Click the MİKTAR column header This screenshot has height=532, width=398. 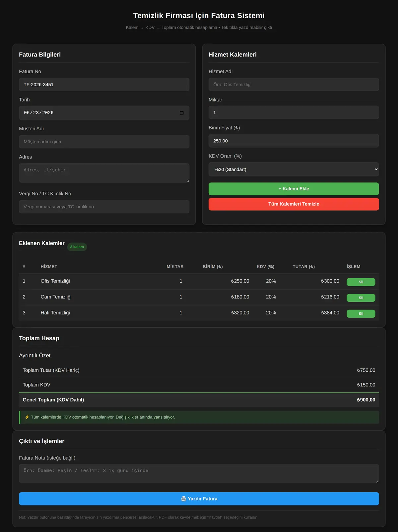click(175, 267)
